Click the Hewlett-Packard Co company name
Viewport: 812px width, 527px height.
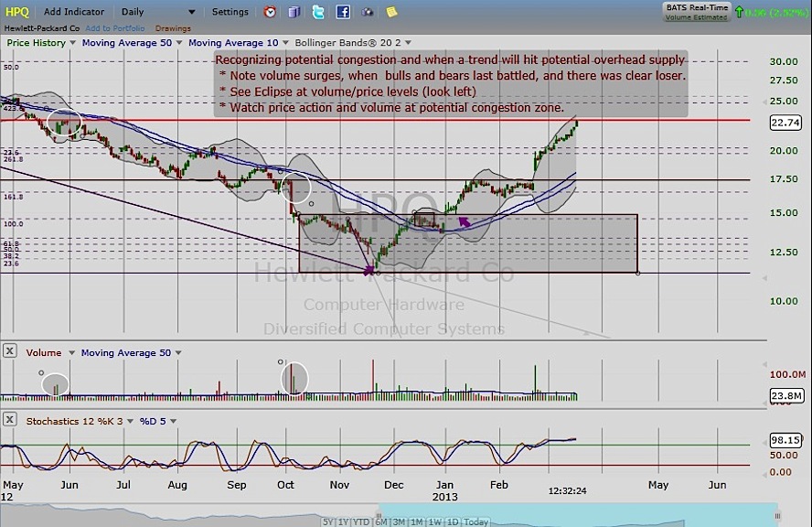(42, 28)
